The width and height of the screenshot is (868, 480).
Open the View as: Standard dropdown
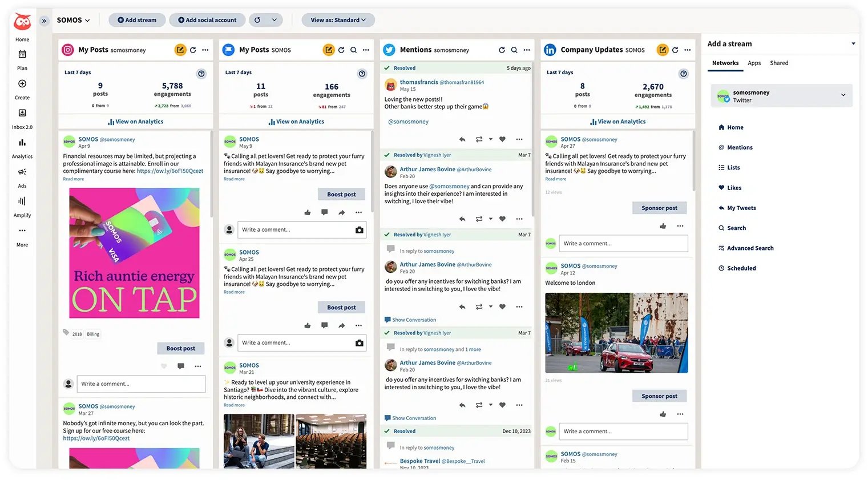click(338, 20)
